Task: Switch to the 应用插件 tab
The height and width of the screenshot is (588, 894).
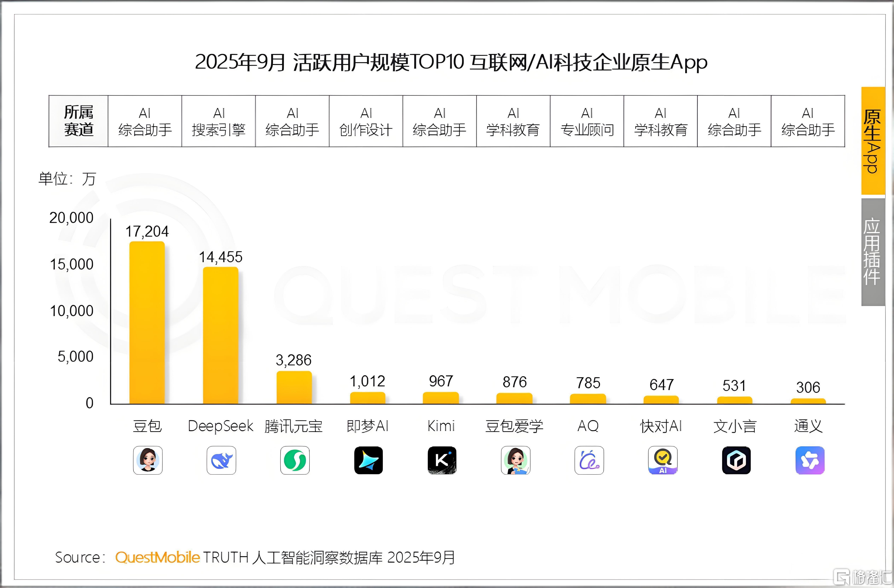Action: click(873, 252)
